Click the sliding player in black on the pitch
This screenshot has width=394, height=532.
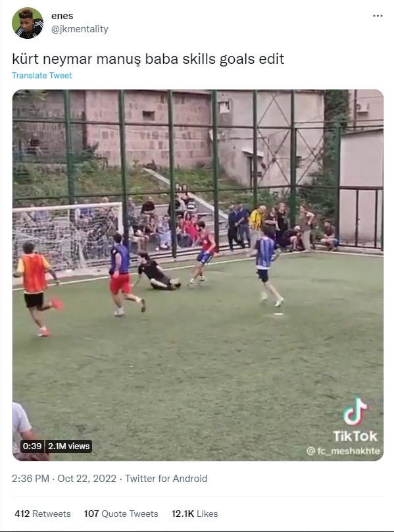click(156, 271)
